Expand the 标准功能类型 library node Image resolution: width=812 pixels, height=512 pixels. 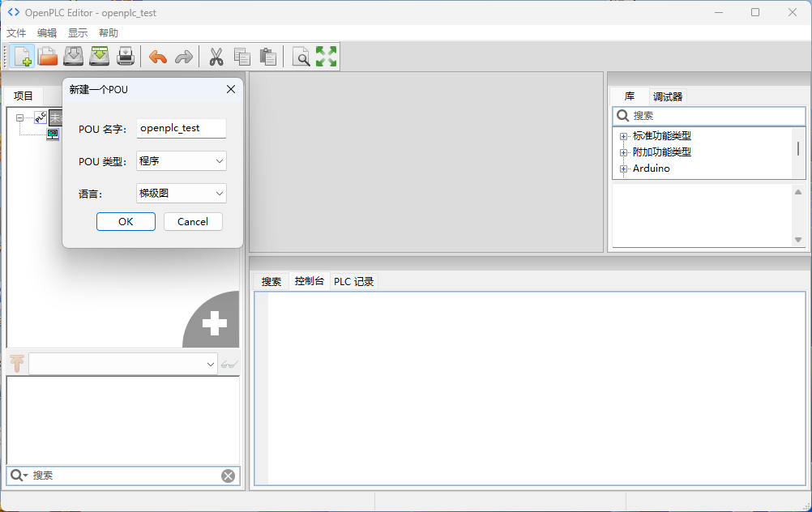[x=623, y=137]
